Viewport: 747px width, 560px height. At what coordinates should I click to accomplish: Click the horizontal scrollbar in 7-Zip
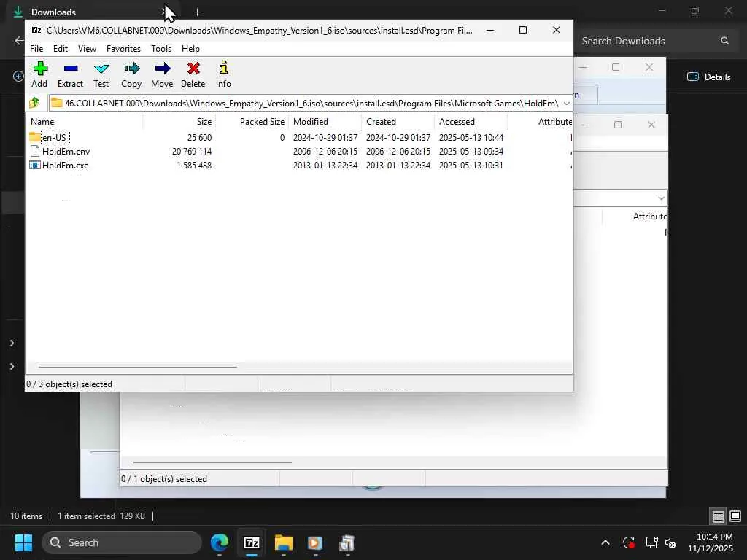(x=138, y=367)
